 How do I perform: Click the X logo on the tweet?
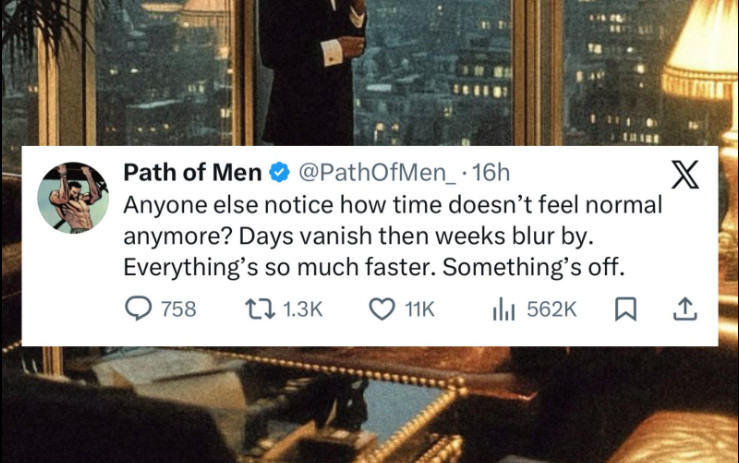coord(684,178)
